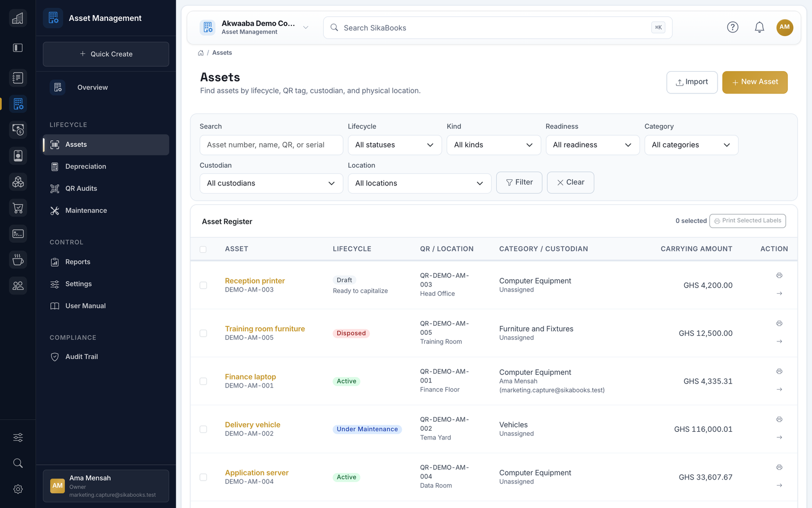The height and width of the screenshot is (508, 812).
Task: Print label for Application server
Action: coord(779,467)
